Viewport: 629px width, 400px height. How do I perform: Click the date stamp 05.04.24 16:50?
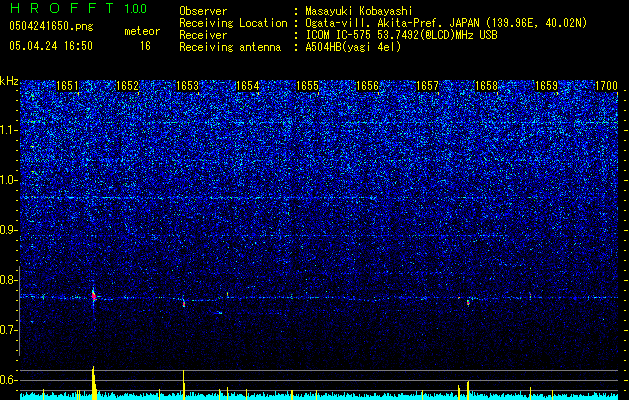coord(51,46)
